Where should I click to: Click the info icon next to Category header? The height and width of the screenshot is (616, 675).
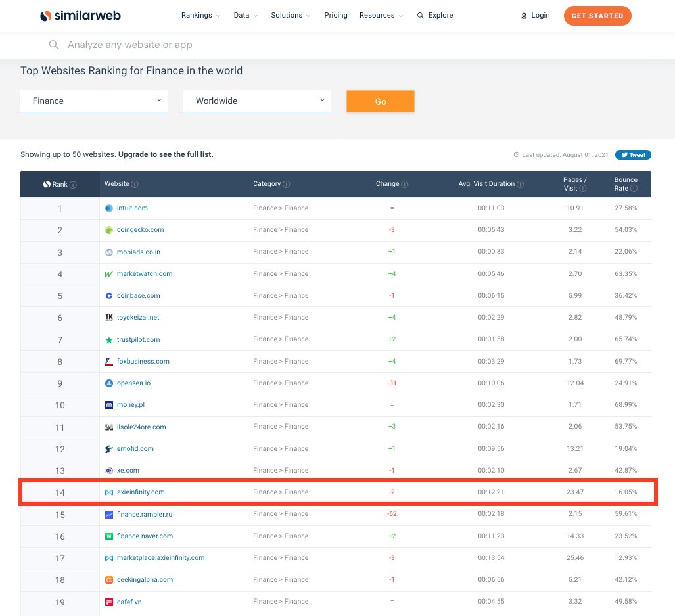coord(287,184)
